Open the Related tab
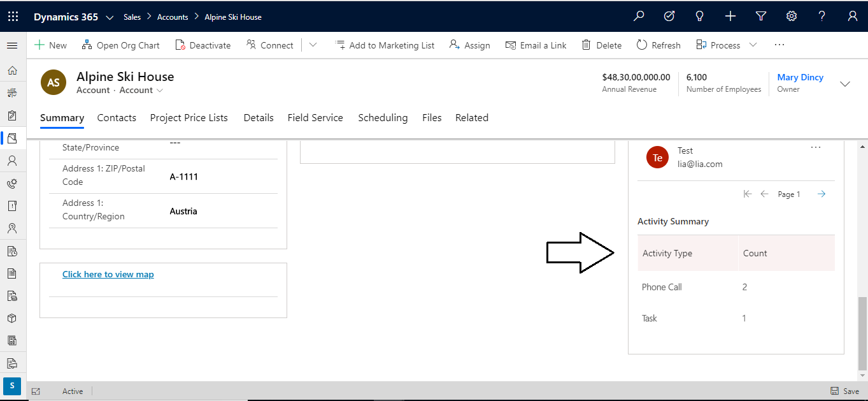 [472, 118]
